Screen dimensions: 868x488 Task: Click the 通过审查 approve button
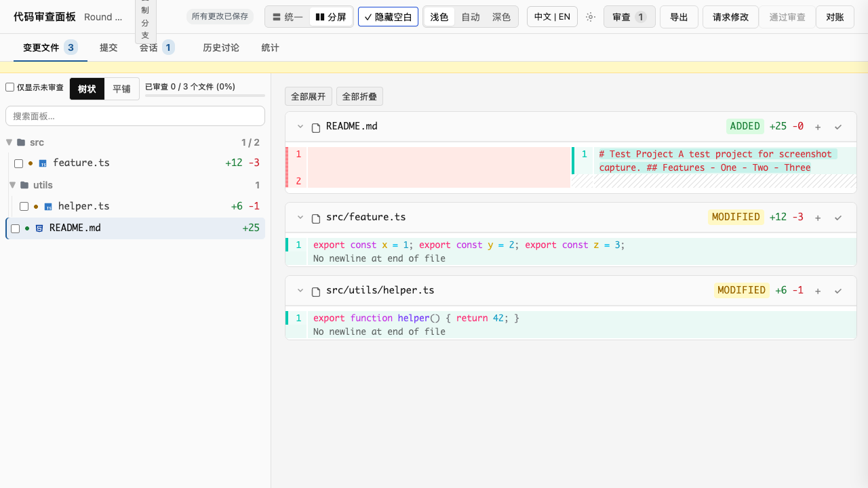pyautogui.click(x=787, y=17)
